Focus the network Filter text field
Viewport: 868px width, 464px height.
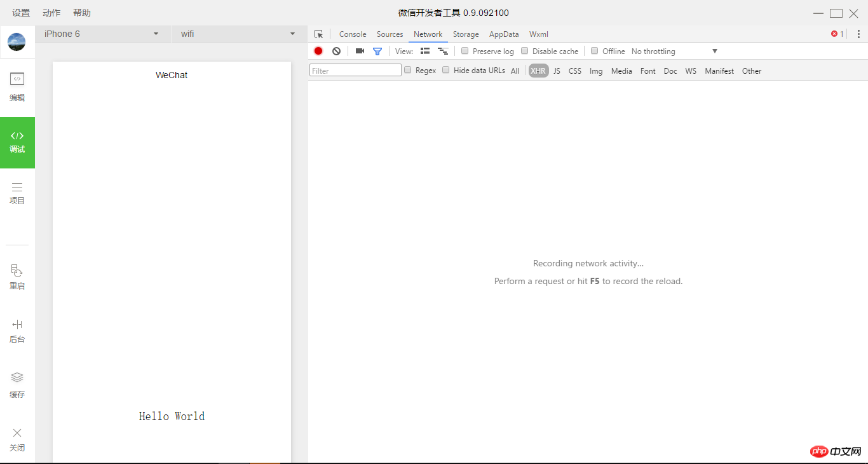355,71
